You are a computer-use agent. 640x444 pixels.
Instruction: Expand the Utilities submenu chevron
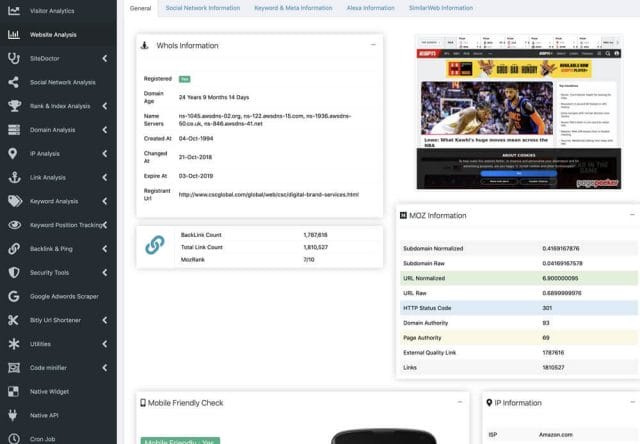coord(105,344)
